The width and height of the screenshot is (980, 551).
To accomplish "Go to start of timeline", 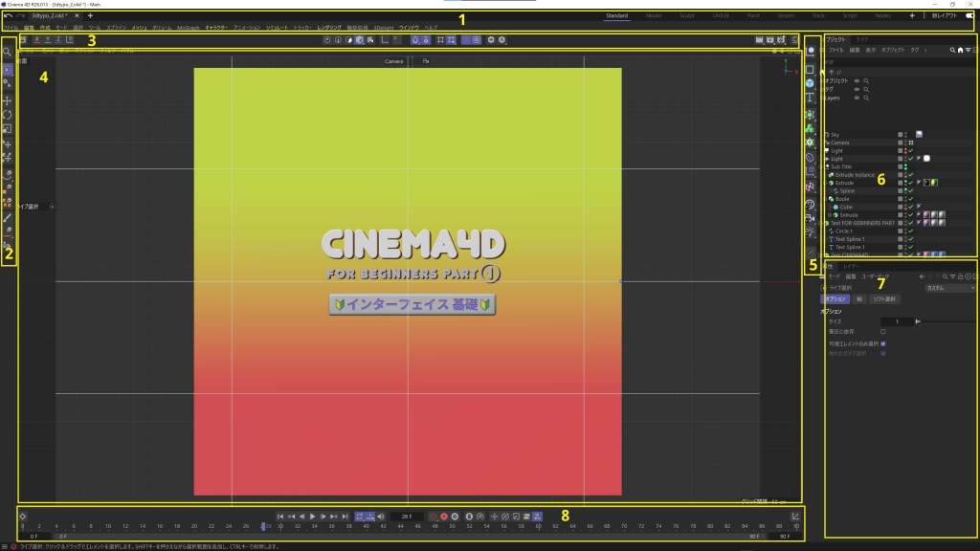I will pos(280,517).
